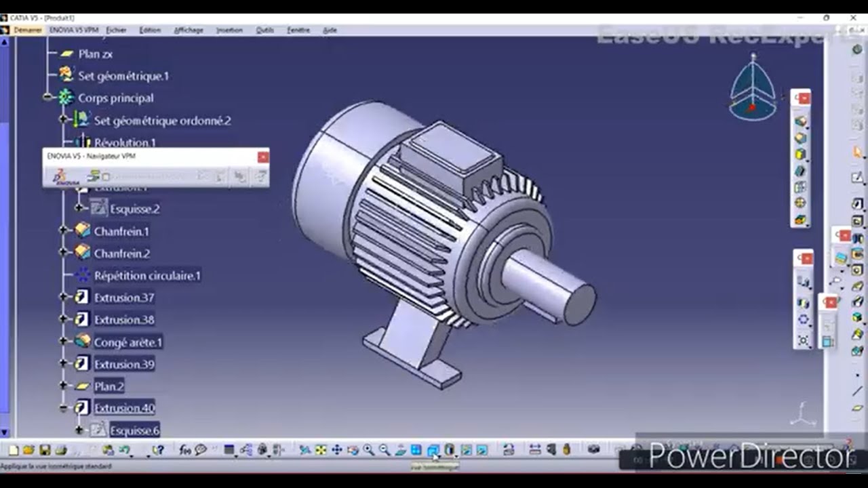
Task: Open the ENOVIA V5 VPM menu
Action: [x=73, y=30]
